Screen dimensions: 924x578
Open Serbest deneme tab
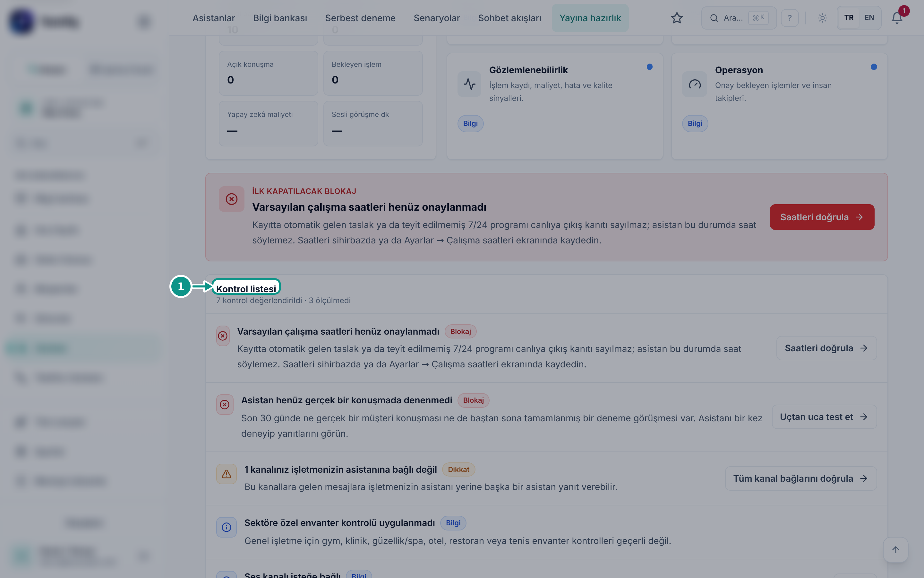click(x=360, y=18)
